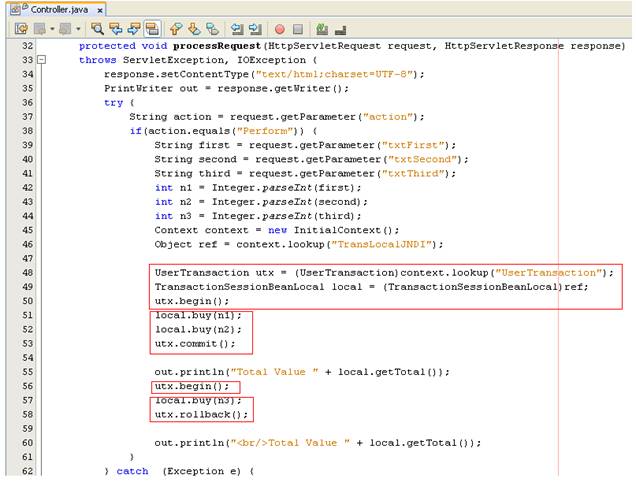The height and width of the screenshot is (497, 636).
Task: Click line number 47 in the gutter
Action: tap(27, 258)
